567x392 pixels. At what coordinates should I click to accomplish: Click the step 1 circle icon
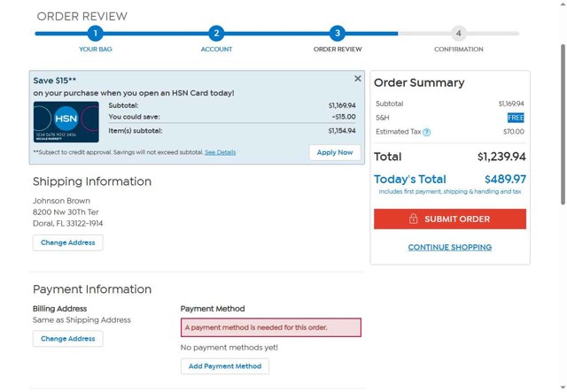[x=95, y=34]
